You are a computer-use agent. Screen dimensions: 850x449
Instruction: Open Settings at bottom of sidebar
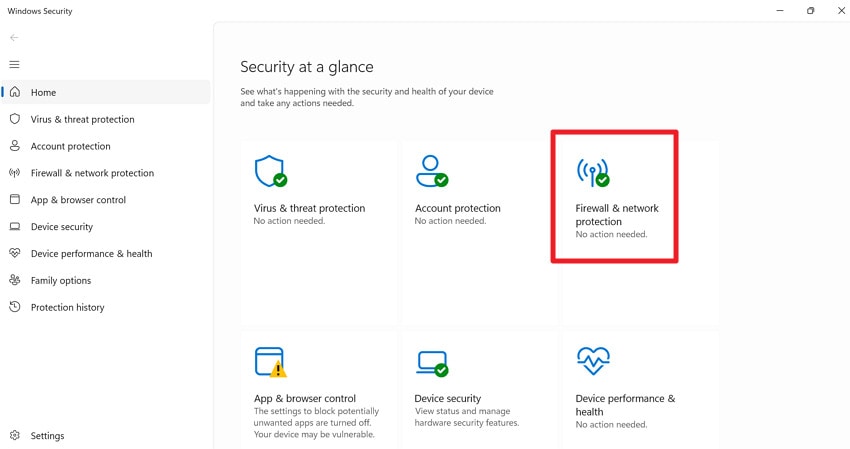[106, 435]
